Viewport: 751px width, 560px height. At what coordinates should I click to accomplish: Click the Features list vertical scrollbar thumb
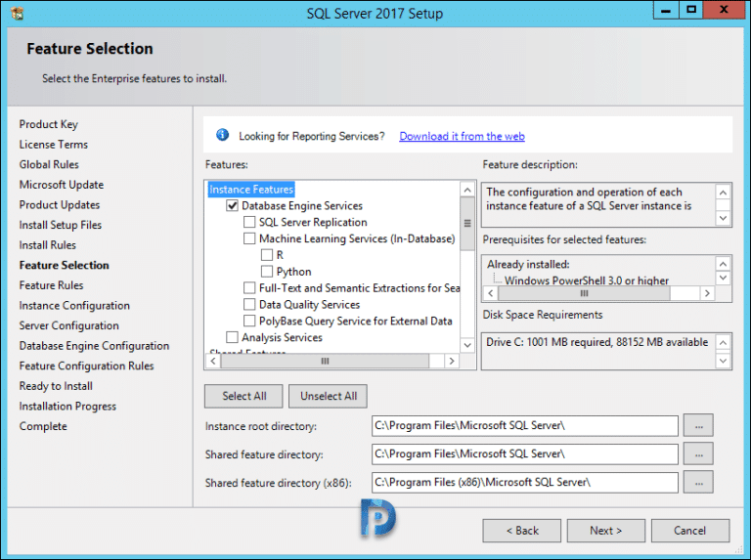[467, 223]
